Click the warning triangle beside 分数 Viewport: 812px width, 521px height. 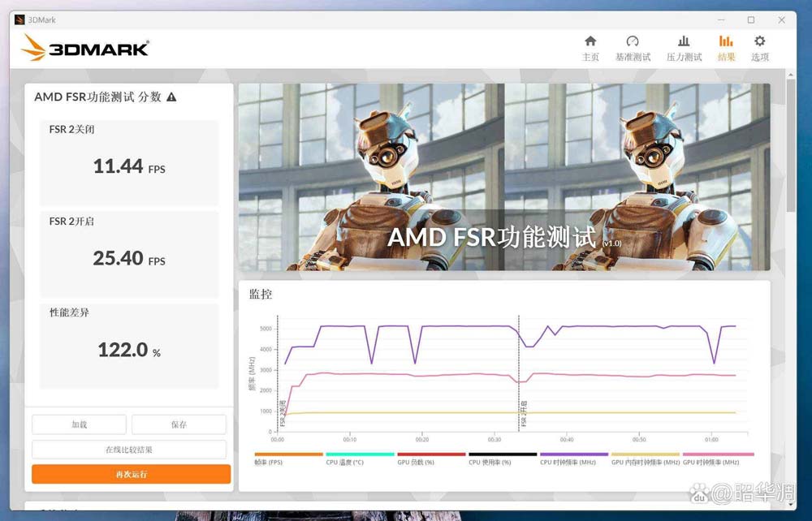coord(171,97)
